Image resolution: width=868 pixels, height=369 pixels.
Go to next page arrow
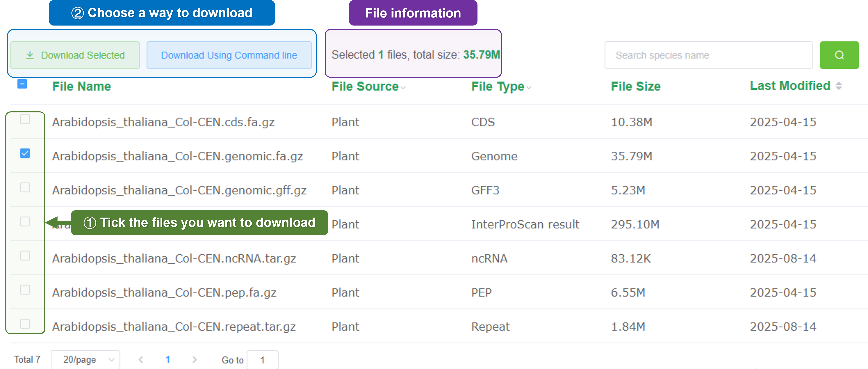pos(194,360)
